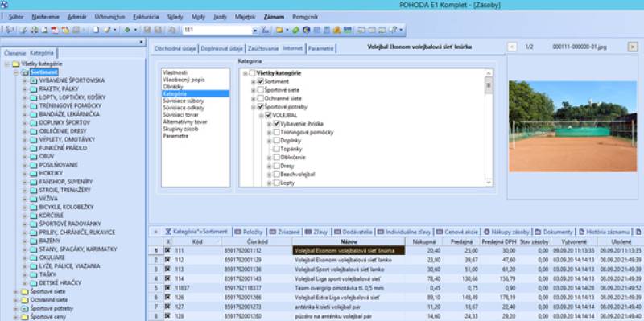Open the Cenové akcie bottom tab
The width and height of the screenshot is (644, 321).
456,232
